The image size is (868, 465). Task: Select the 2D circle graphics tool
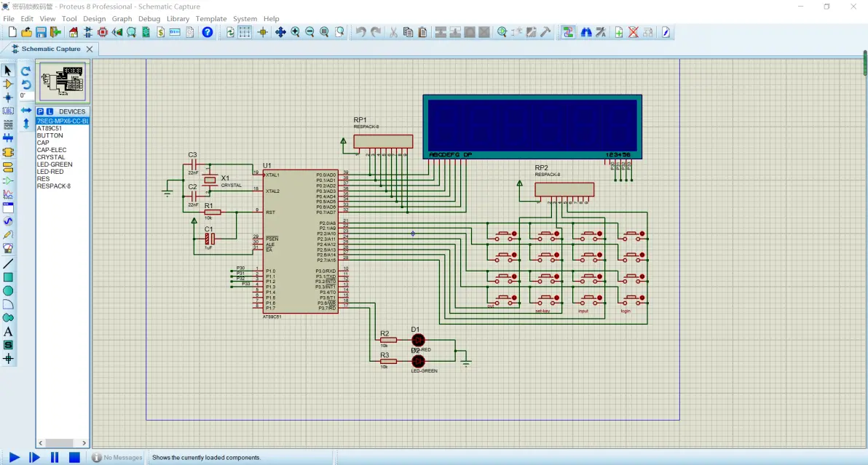(8, 291)
